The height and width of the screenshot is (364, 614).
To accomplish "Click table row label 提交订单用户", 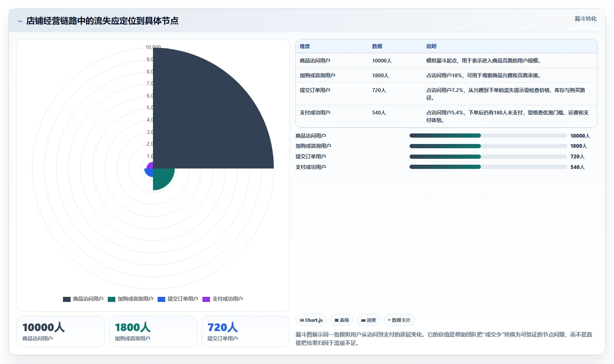I will click(x=315, y=90).
